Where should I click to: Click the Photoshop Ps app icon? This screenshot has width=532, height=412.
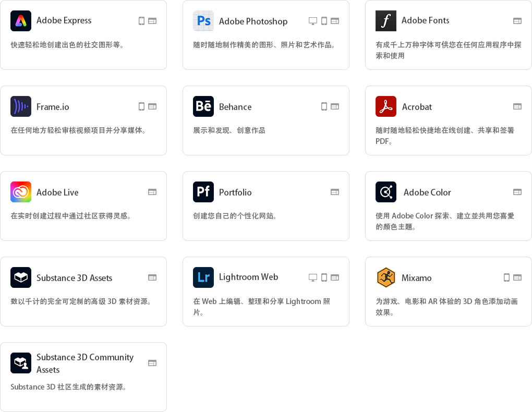[x=203, y=21]
